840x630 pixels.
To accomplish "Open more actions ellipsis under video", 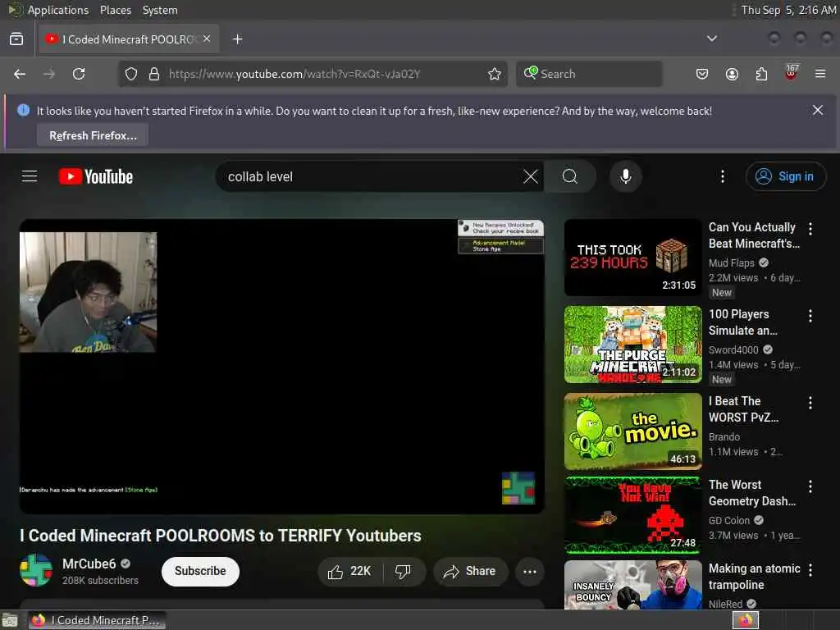I will click(x=530, y=572).
